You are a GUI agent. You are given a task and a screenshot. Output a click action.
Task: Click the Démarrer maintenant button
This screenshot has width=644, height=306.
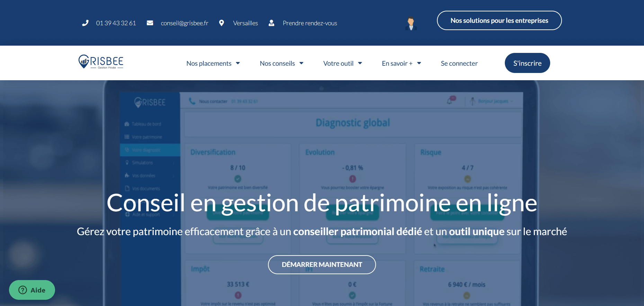click(x=322, y=265)
